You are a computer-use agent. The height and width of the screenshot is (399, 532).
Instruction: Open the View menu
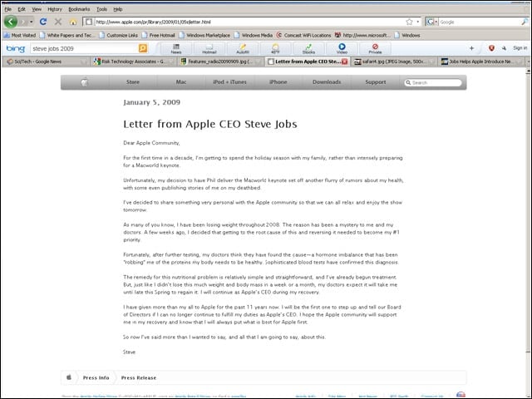pyautogui.click(x=37, y=9)
